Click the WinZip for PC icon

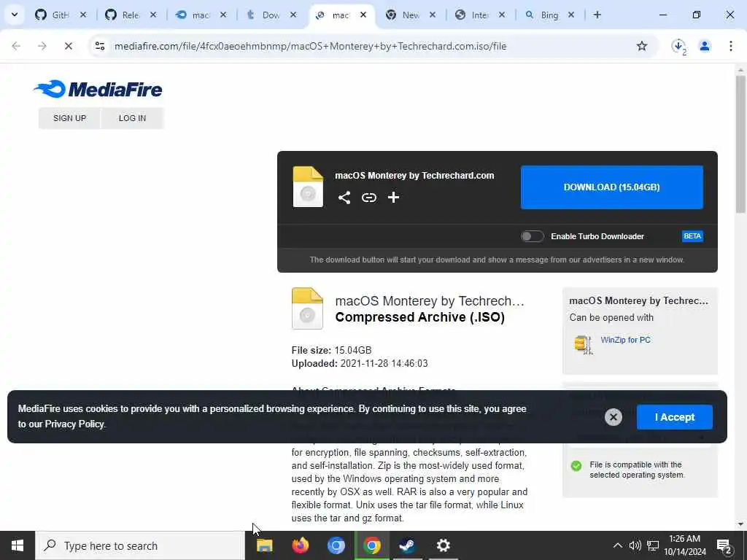(x=584, y=344)
